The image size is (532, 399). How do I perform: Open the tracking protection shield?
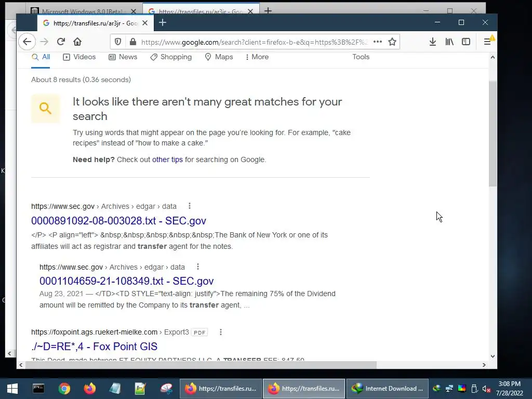click(x=118, y=42)
